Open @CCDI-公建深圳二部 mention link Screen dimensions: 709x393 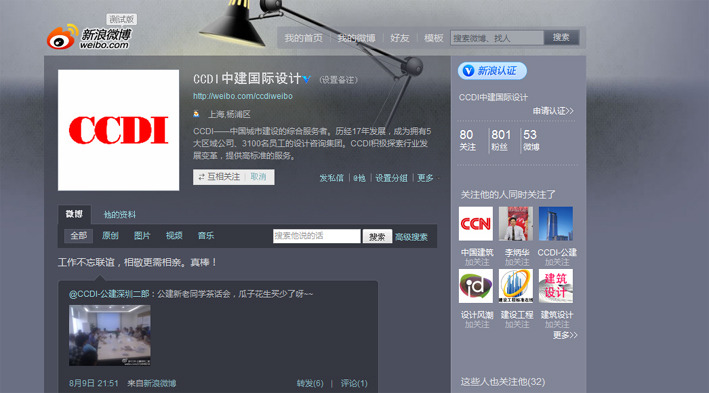(x=109, y=294)
